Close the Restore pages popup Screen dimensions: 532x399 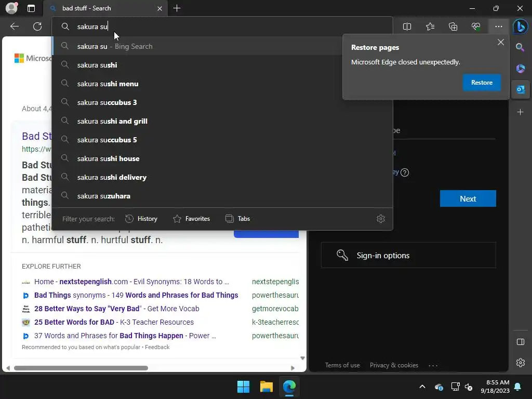point(500,42)
